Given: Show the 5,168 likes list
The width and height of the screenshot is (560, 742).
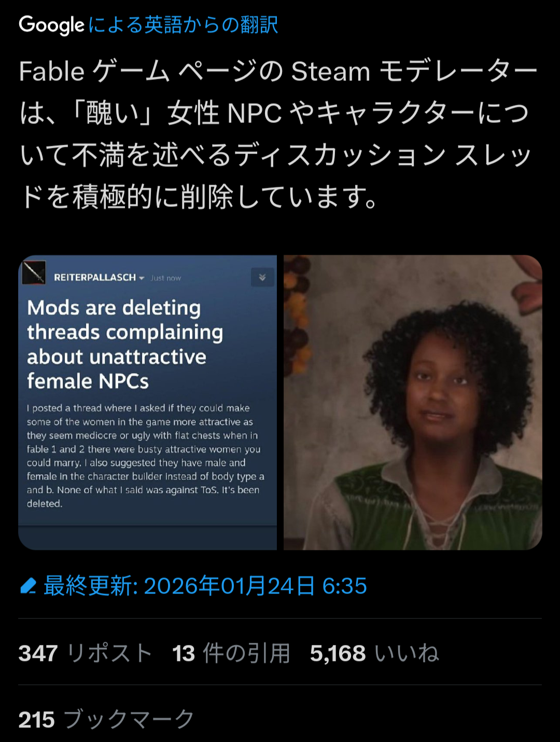Looking at the screenshot, I should [x=374, y=653].
